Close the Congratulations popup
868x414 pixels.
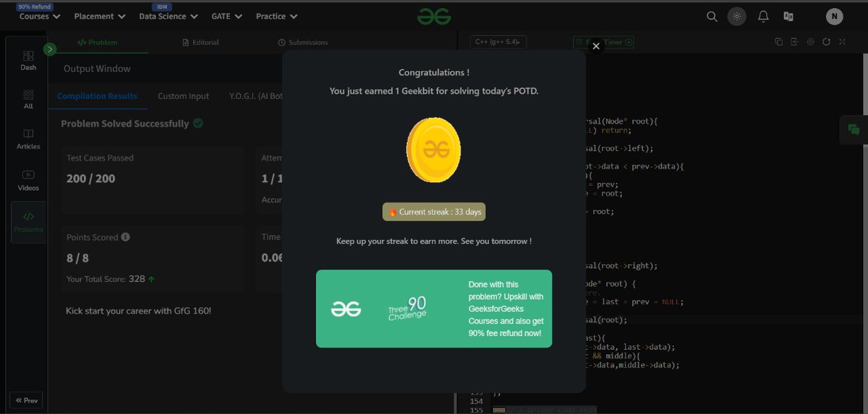(x=596, y=46)
